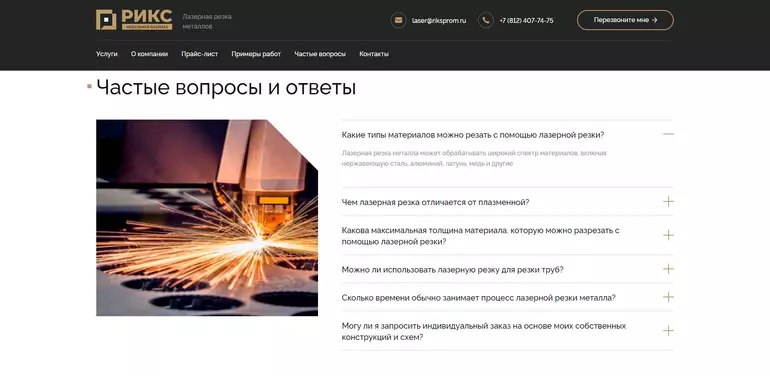Image resolution: width=770 pixels, height=376 pixels.
Task: Go to Частые вопросы section
Action: 320,54
